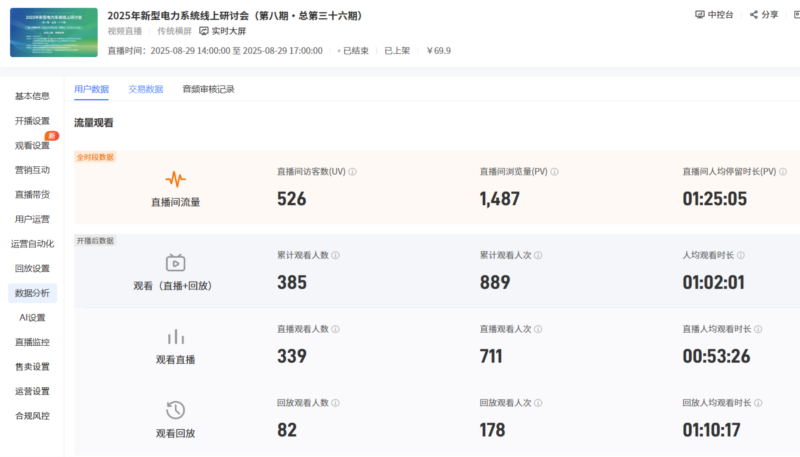Click the ¥69.9 price text
Viewport: 800px width, 457px height.
pyautogui.click(x=439, y=50)
